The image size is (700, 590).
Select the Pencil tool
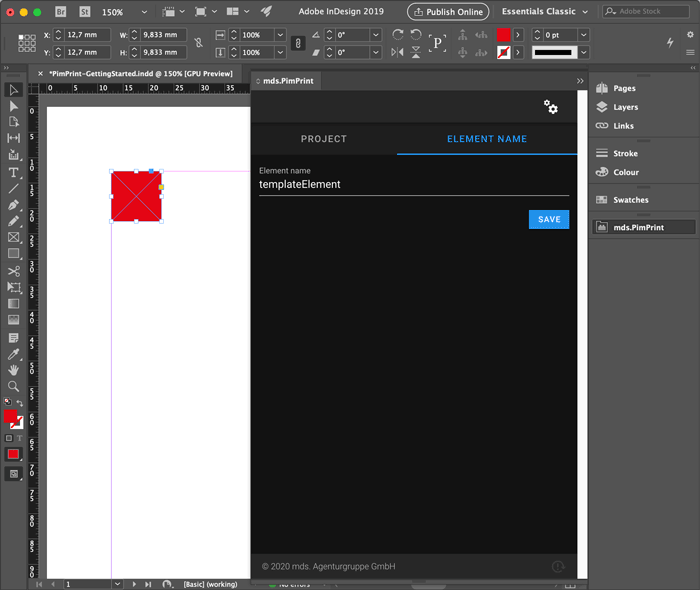13,221
